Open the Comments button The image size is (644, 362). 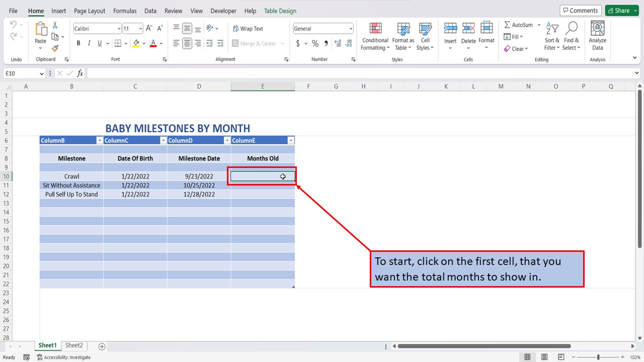click(x=580, y=11)
